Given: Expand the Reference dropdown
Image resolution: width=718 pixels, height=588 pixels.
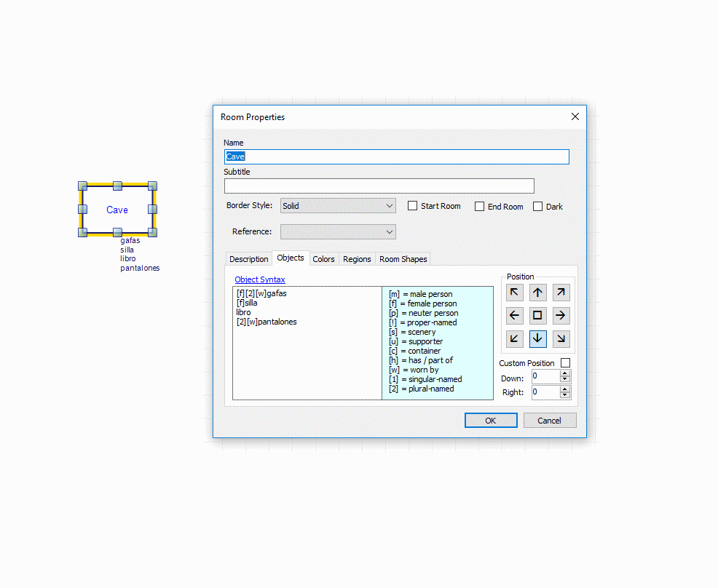Looking at the screenshot, I should [338, 231].
